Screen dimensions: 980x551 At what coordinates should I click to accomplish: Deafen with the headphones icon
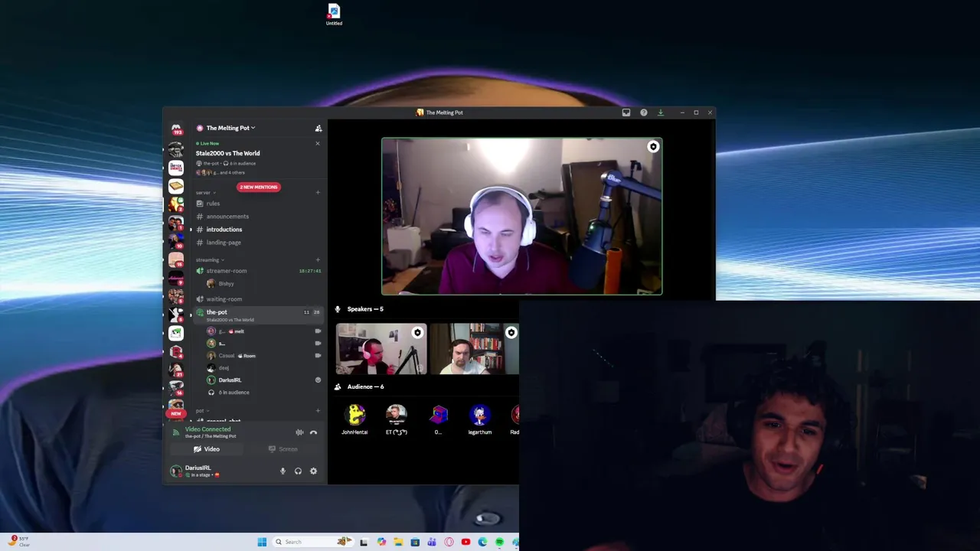click(x=298, y=471)
